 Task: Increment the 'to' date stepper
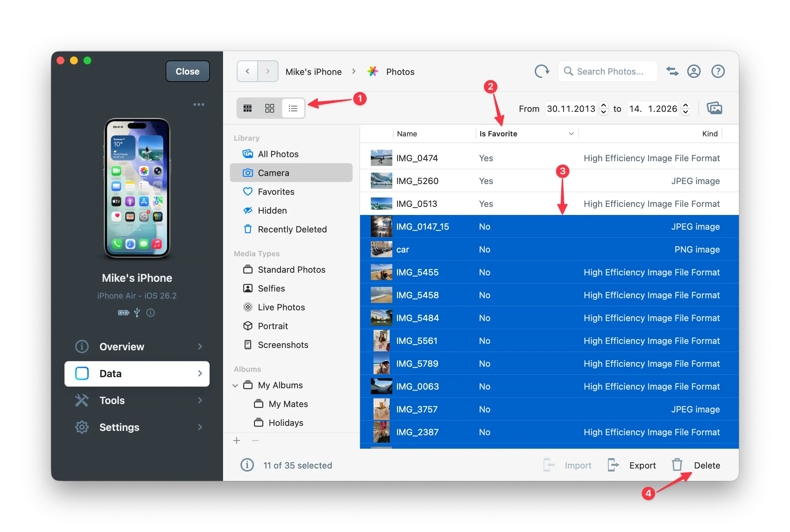click(686, 105)
